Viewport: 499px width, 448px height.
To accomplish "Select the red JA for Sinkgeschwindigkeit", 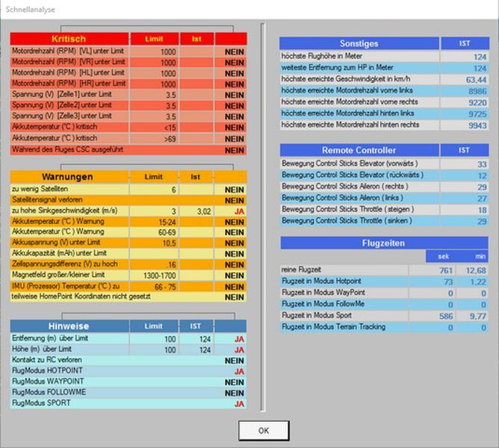I will [239, 211].
